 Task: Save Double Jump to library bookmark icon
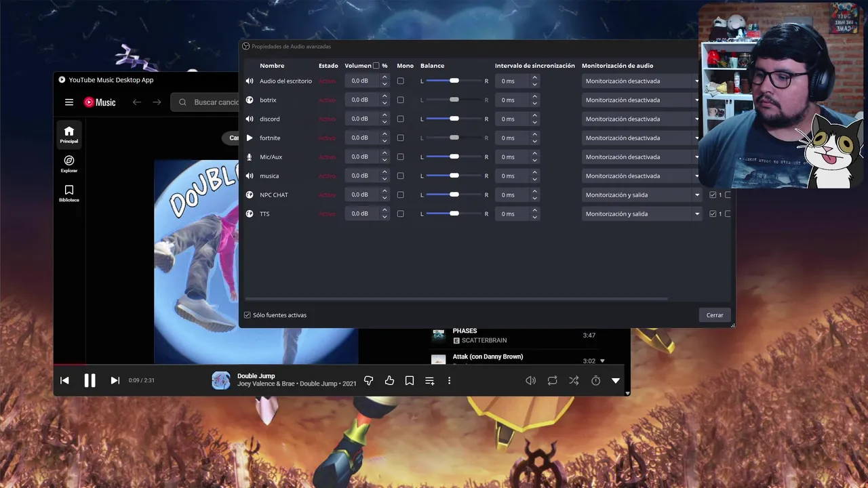410,381
